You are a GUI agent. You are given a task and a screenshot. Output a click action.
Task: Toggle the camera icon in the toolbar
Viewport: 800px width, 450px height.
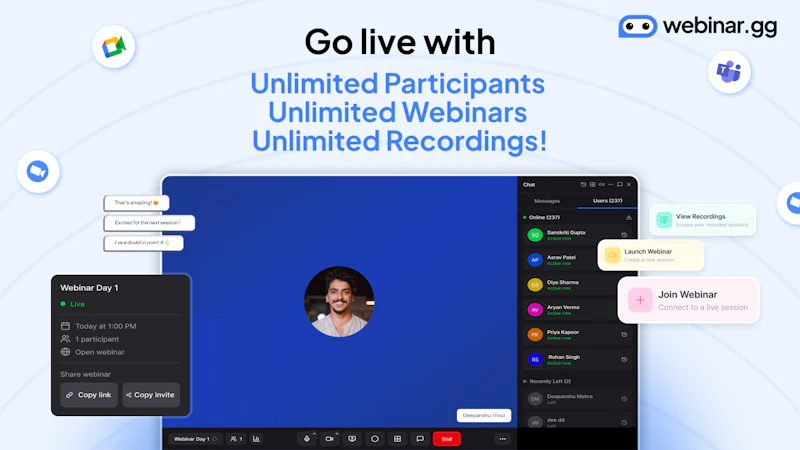330,439
